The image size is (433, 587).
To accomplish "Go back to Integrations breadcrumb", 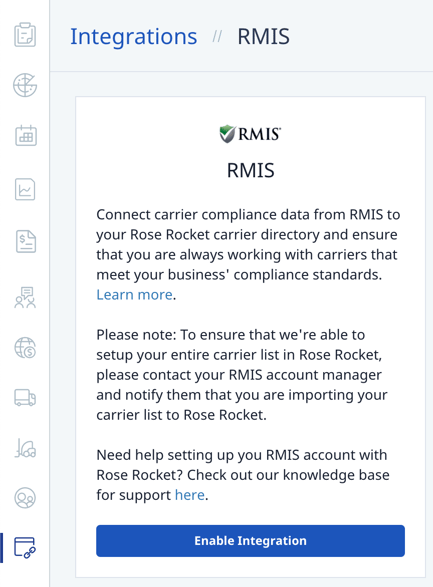I will coord(134,37).
